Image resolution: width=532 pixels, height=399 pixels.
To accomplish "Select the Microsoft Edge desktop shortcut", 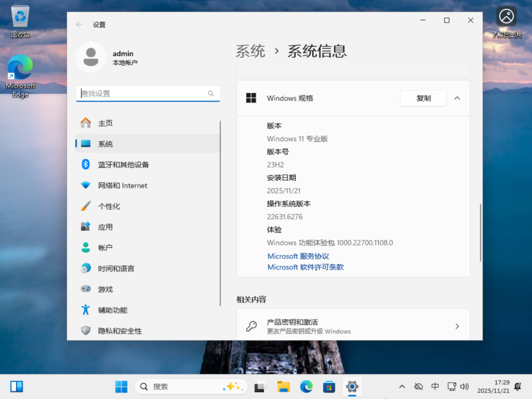I will pyautogui.click(x=20, y=76).
